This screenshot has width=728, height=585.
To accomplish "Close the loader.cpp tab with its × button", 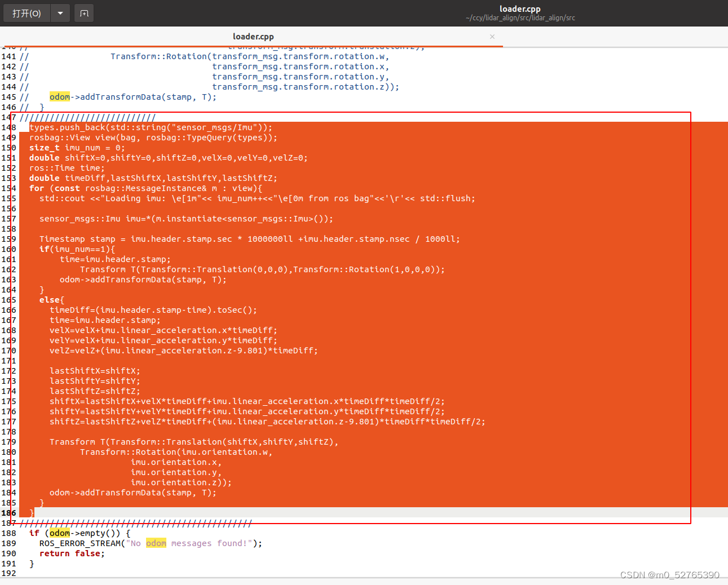I will pyautogui.click(x=492, y=37).
